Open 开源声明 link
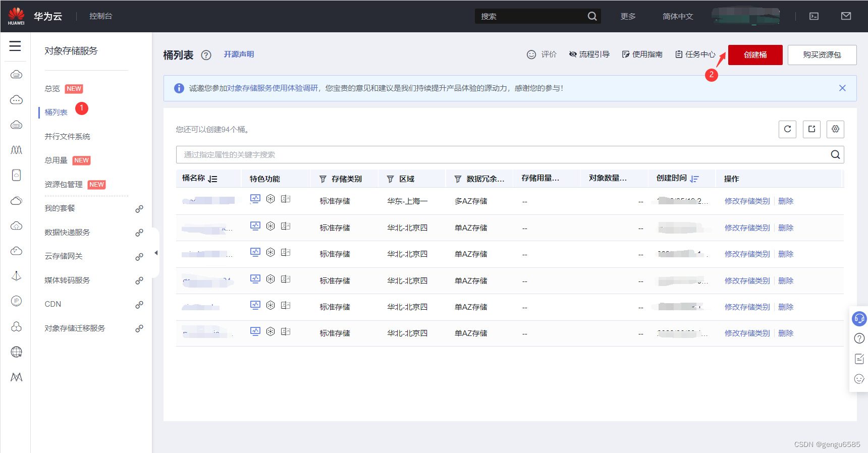Image resolution: width=868 pixels, height=453 pixels. [x=239, y=54]
